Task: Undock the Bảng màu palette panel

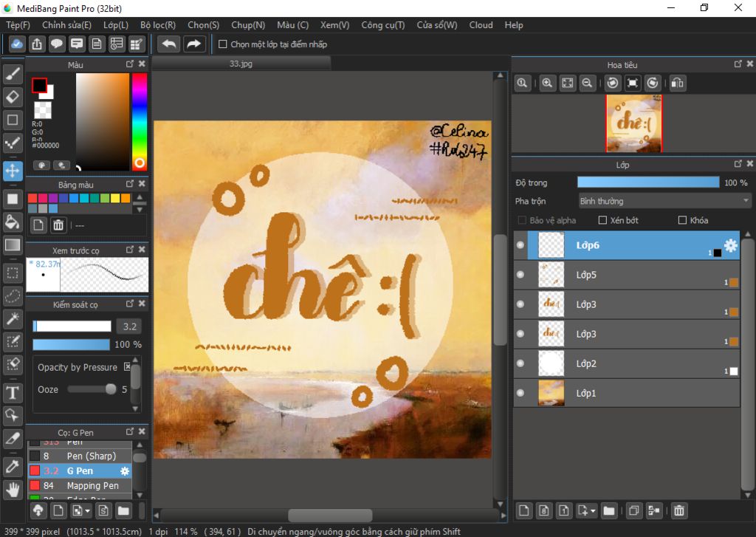Action: pyautogui.click(x=130, y=184)
